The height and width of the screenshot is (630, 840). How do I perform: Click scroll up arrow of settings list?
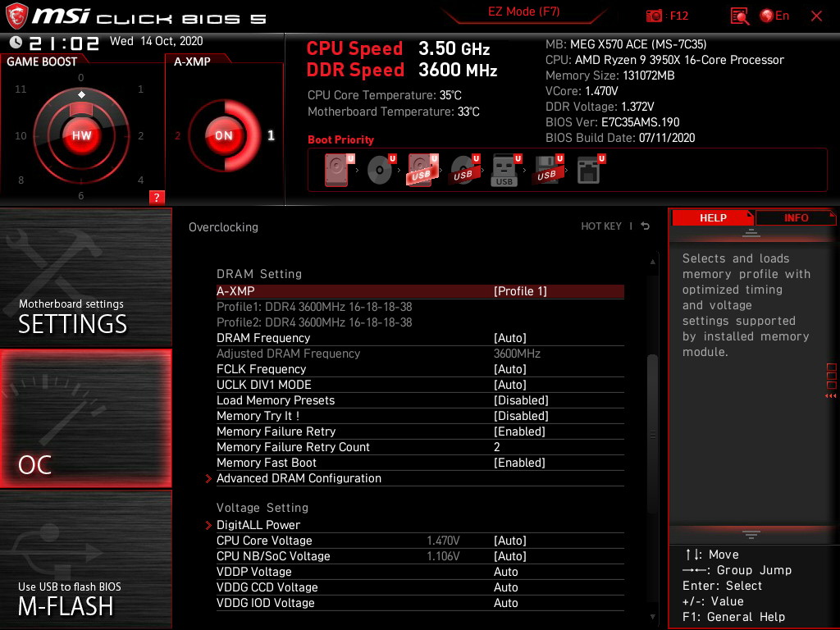click(x=652, y=262)
